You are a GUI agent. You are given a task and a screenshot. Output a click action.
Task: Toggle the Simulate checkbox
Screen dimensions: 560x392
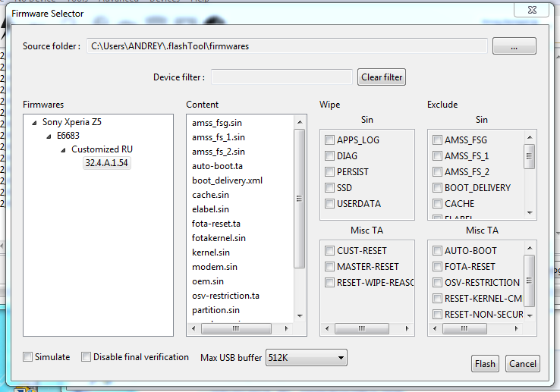tap(28, 357)
